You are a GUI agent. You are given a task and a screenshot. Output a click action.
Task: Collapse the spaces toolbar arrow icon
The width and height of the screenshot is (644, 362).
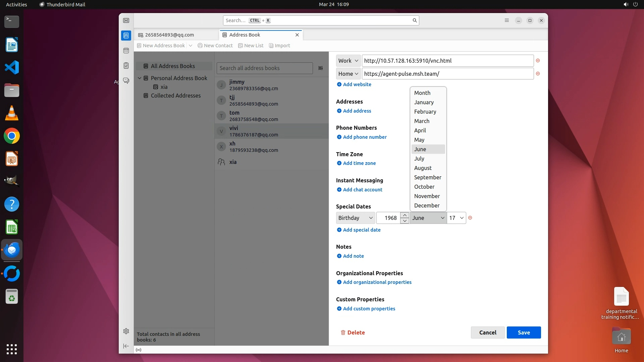pyautogui.click(x=126, y=346)
